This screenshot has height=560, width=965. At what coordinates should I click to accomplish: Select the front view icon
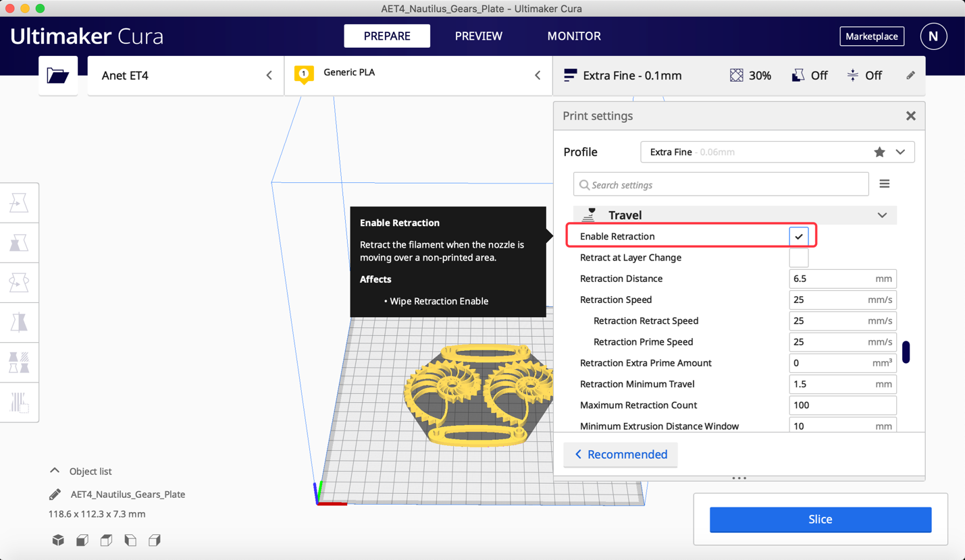tap(82, 540)
